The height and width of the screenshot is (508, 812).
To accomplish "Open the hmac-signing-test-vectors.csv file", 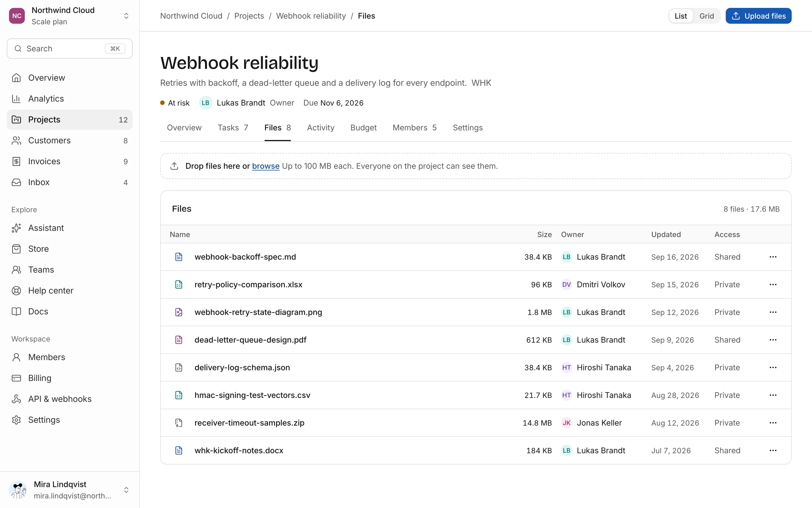I will 252,395.
